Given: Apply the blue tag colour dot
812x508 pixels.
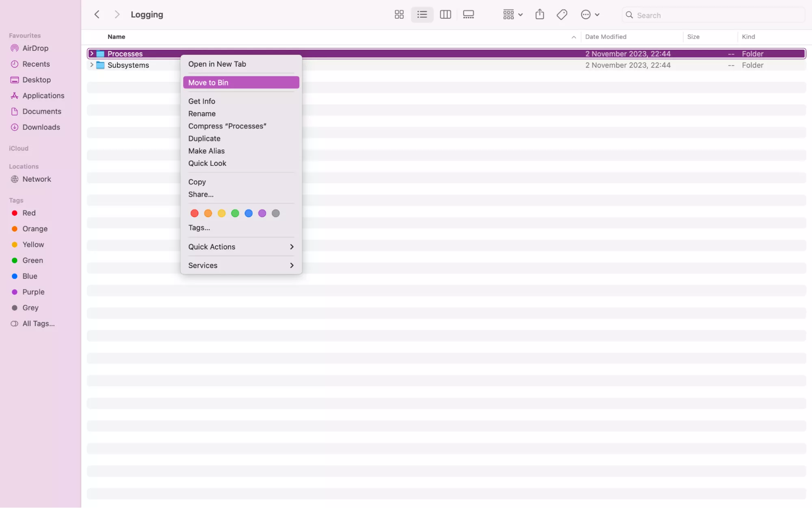Looking at the screenshot, I should click(249, 213).
